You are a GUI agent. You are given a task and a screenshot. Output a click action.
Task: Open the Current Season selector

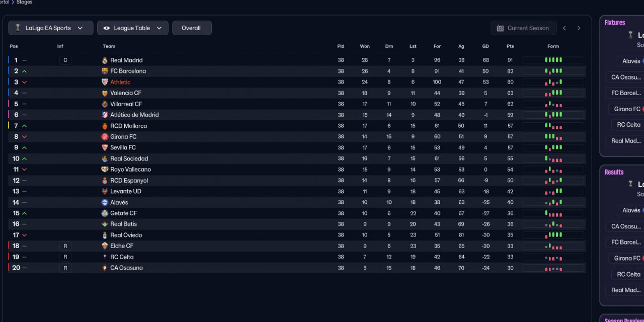point(524,28)
